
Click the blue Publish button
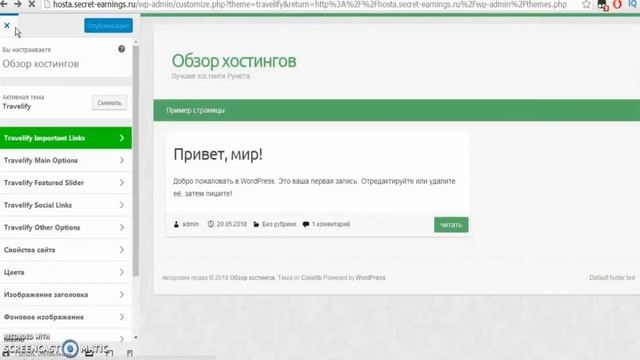pos(108,26)
